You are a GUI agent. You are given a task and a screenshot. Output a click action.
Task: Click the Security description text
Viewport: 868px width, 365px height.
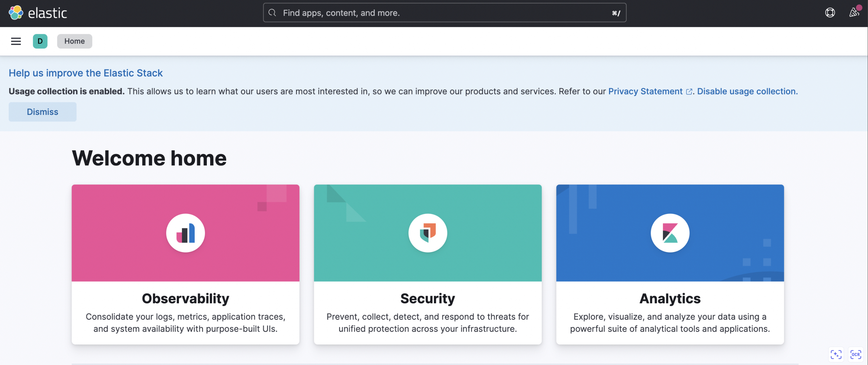(427, 323)
